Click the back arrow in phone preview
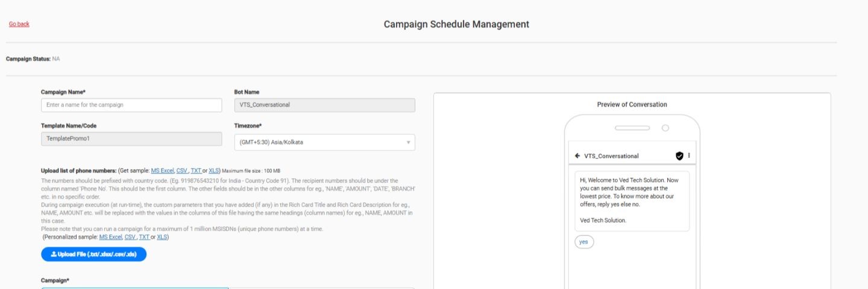Viewport: 868px width, 289px height. pyautogui.click(x=577, y=156)
